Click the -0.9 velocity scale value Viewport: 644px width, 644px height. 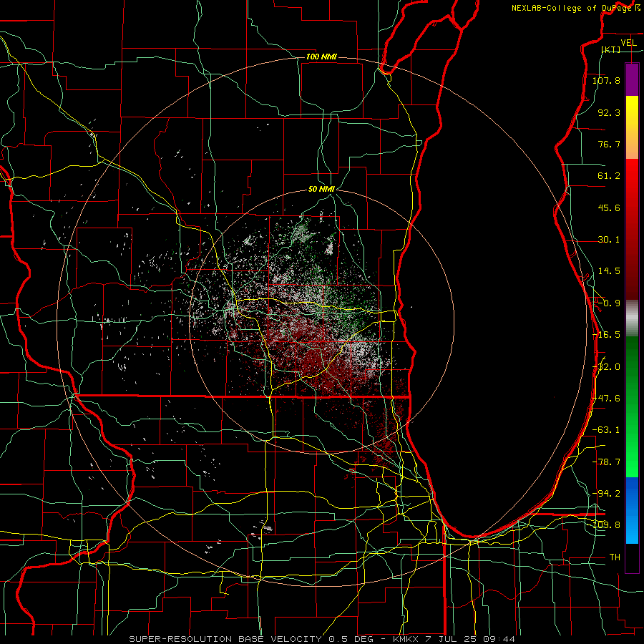(x=609, y=303)
